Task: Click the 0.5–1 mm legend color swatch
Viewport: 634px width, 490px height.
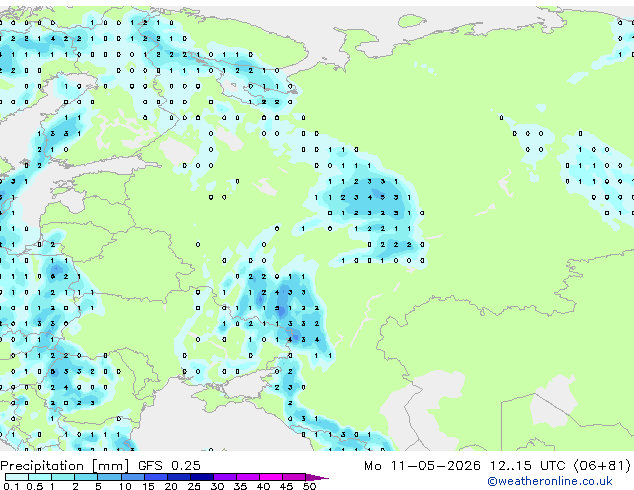Action: click(40, 477)
